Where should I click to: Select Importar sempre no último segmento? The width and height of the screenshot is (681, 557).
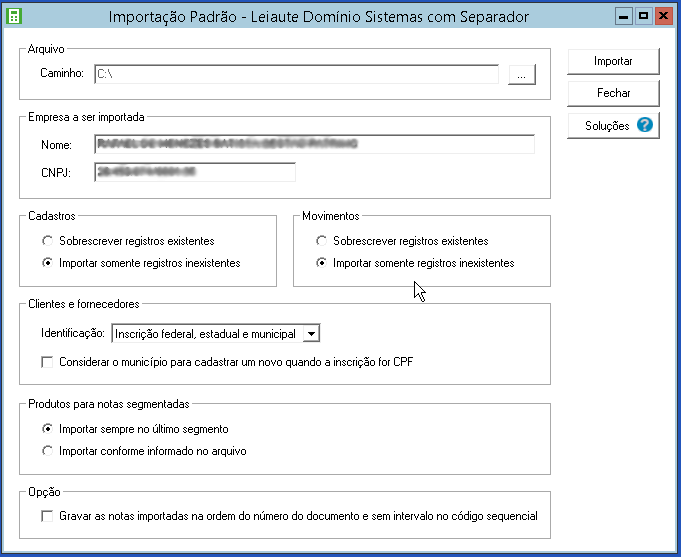[x=47, y=428]
